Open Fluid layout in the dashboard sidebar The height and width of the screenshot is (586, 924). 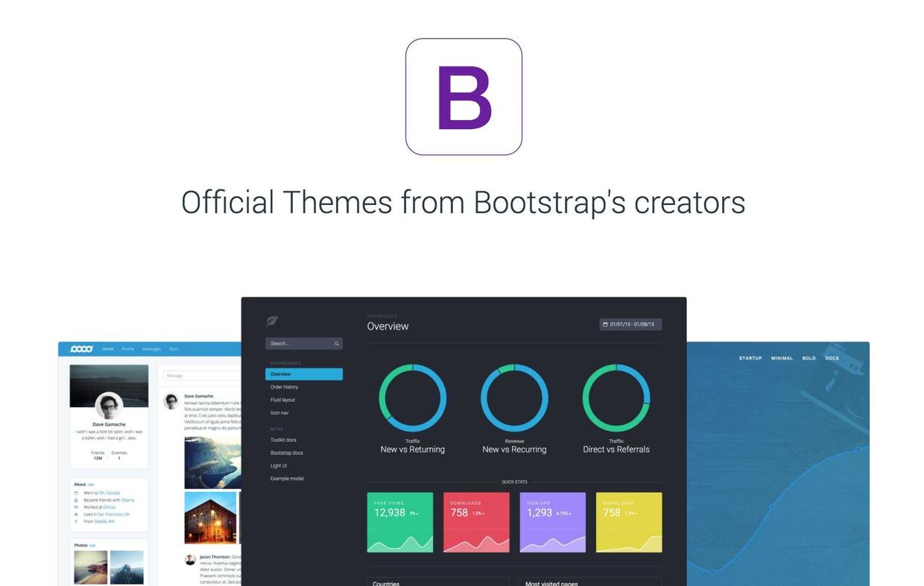point(282,400)
